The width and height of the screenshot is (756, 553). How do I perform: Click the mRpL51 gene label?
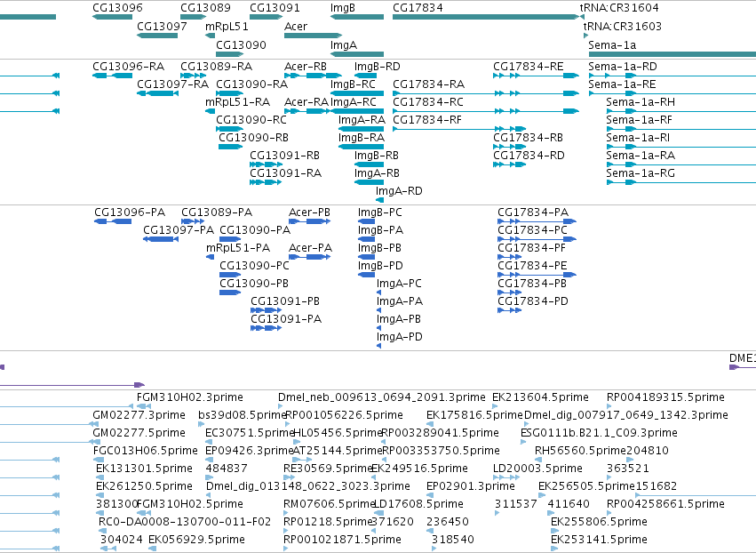(x=227, y=26)
